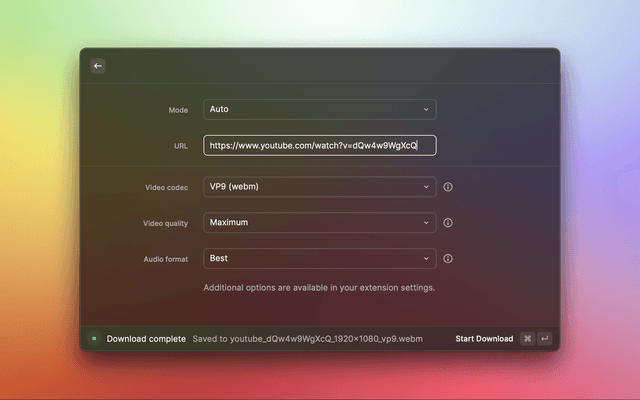Select the saved webm filename message

307,339
